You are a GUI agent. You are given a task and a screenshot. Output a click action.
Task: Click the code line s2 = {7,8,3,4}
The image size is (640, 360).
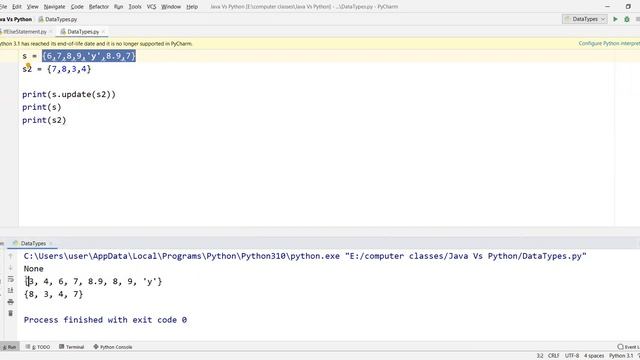(x=56, y=69)
